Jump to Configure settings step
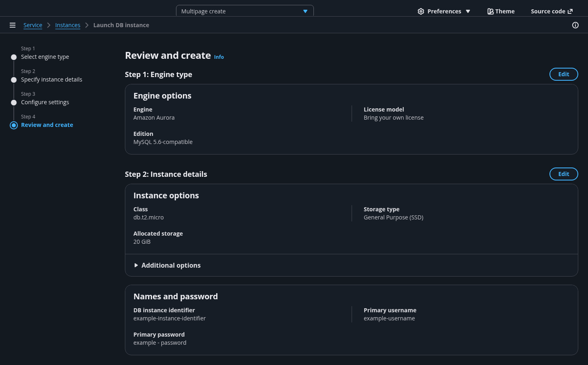This screenshot has height=365, width=588. pos(45,102)
